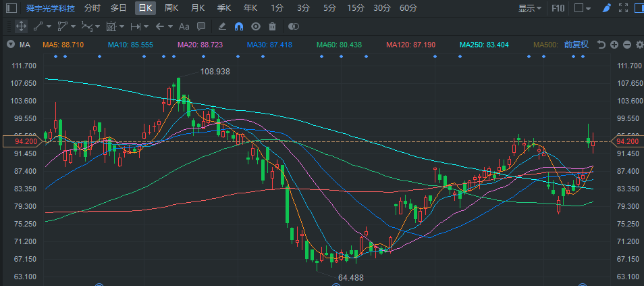Viewport: 644px width, 286px height.
Task: Zoom out chart with minus icon
Action: coord(626,45)
